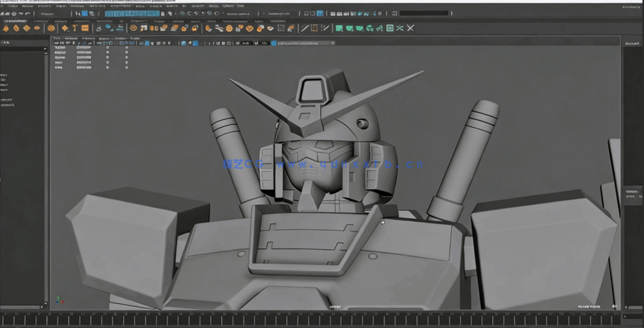Click the orange diamond platonic solid shelf icon
Screen dimensions: 644x328
click(x=65, y=27)
